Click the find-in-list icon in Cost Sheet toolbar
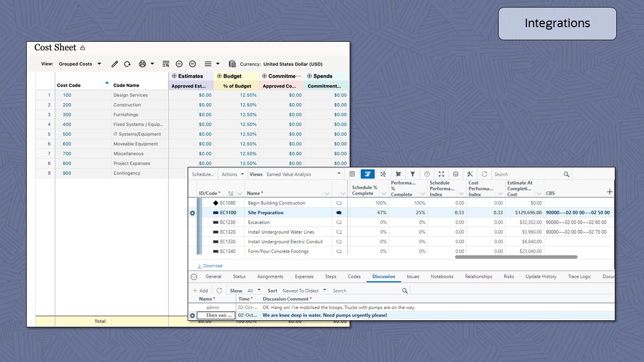 (166, 64)
